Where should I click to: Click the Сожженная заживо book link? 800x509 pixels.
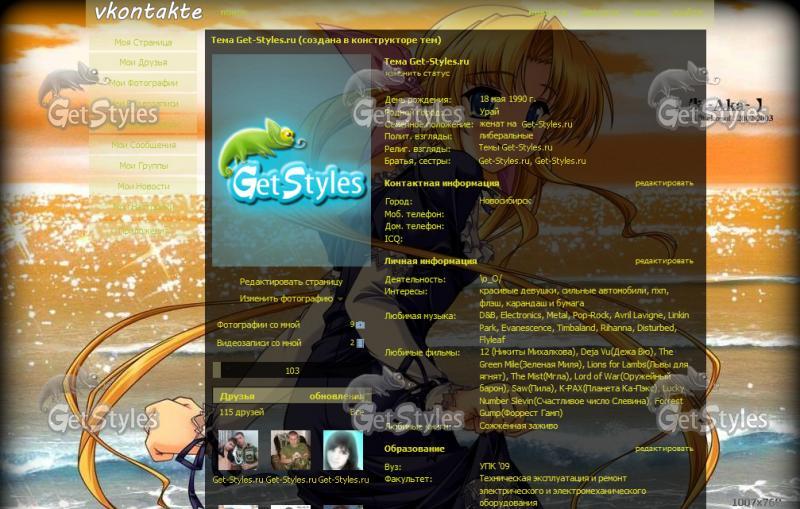(x=518, y=426)
